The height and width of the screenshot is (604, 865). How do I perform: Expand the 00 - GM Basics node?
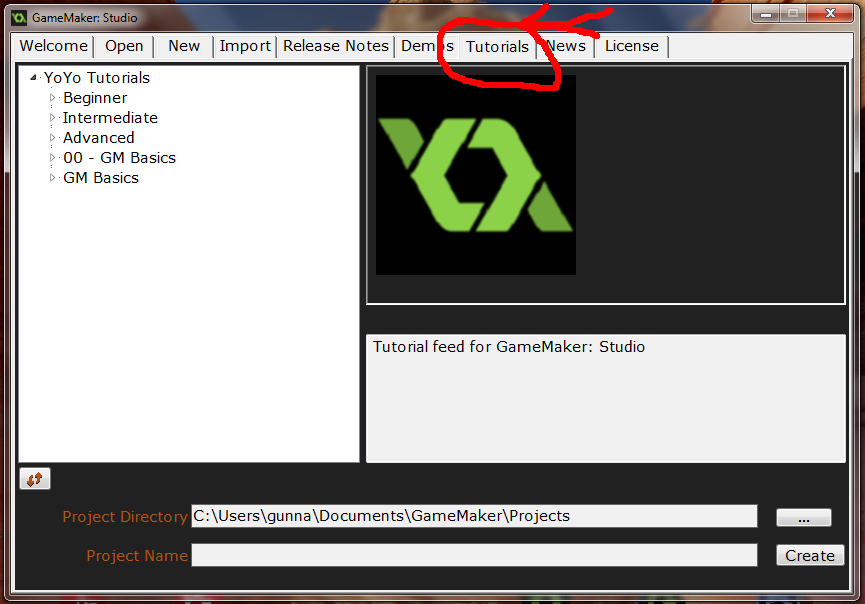click(x=54, y=158)
